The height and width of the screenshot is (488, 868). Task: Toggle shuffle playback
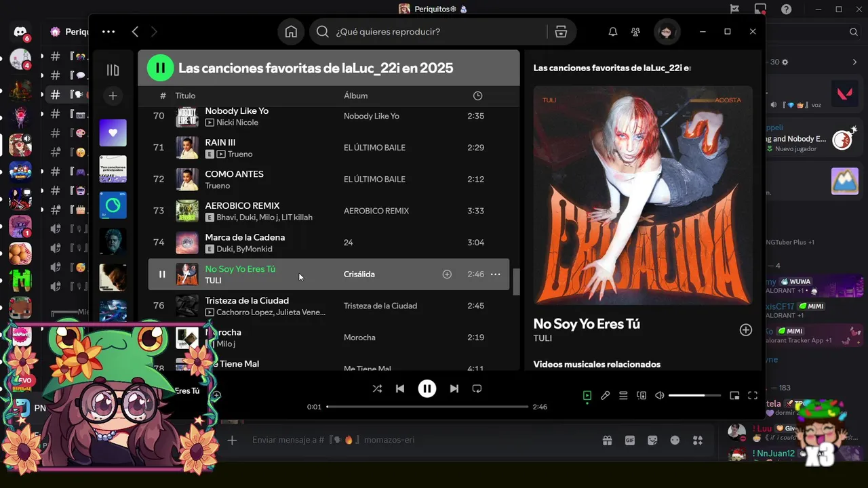(377, 388)
